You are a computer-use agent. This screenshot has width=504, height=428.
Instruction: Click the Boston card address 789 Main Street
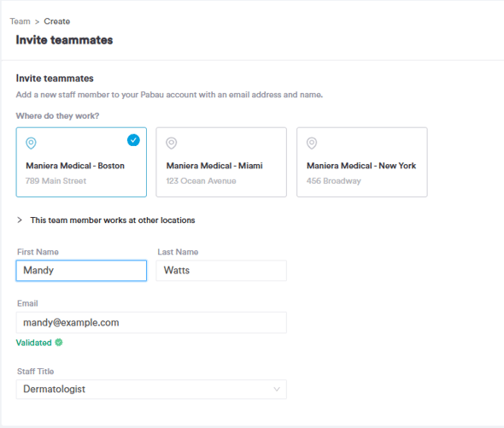pyautogui.click(x=56, y=181)
